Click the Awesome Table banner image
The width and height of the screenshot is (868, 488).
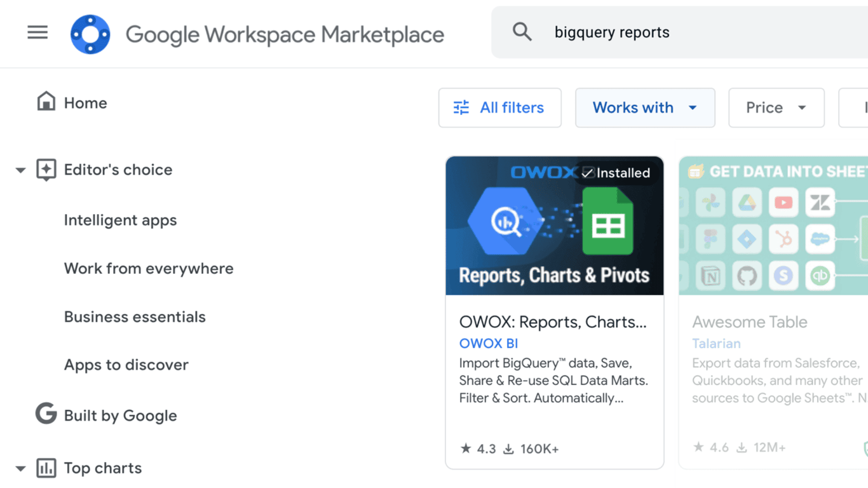[773, 226]
